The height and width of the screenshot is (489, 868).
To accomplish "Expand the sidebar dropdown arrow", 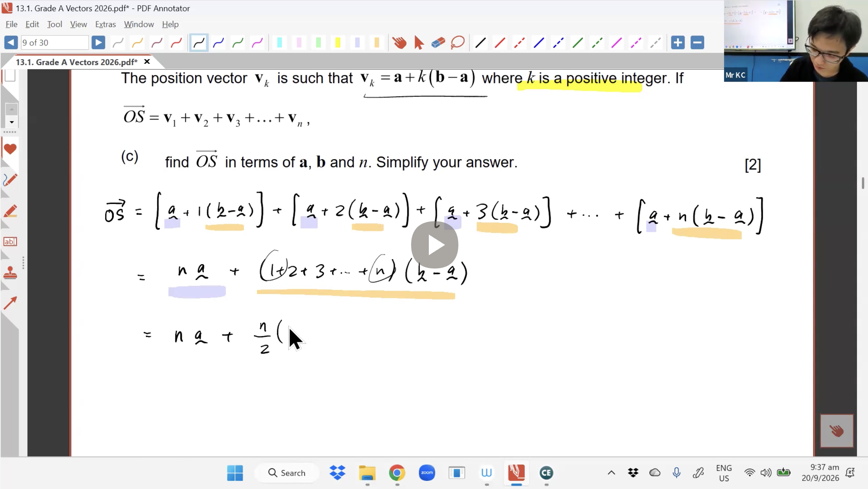I will pyautogui.click(x=11, y=122).
